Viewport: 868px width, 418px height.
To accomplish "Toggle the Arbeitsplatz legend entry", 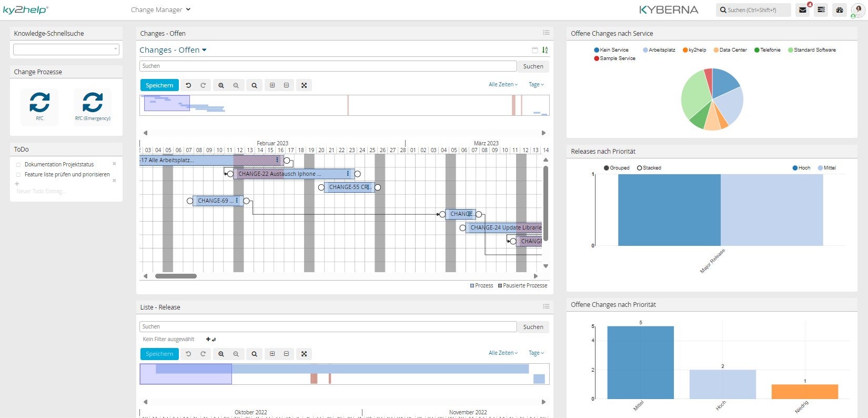I will pyautogui.click(x=659, y=50).
